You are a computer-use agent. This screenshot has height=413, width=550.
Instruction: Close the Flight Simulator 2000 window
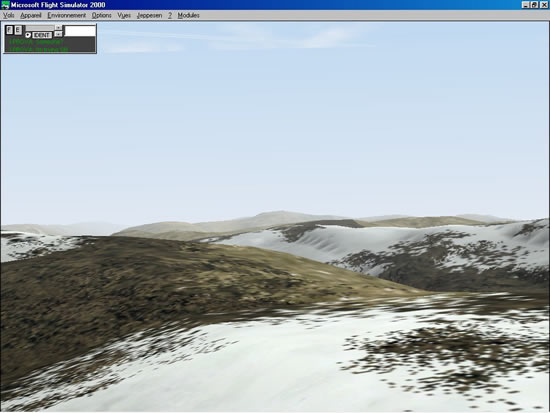click(544, 5)
